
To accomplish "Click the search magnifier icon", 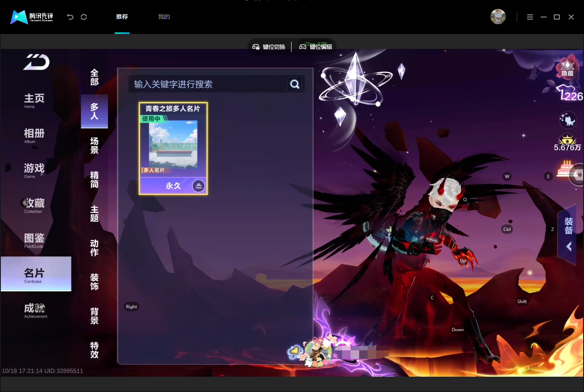I will (x=295, y=84).
